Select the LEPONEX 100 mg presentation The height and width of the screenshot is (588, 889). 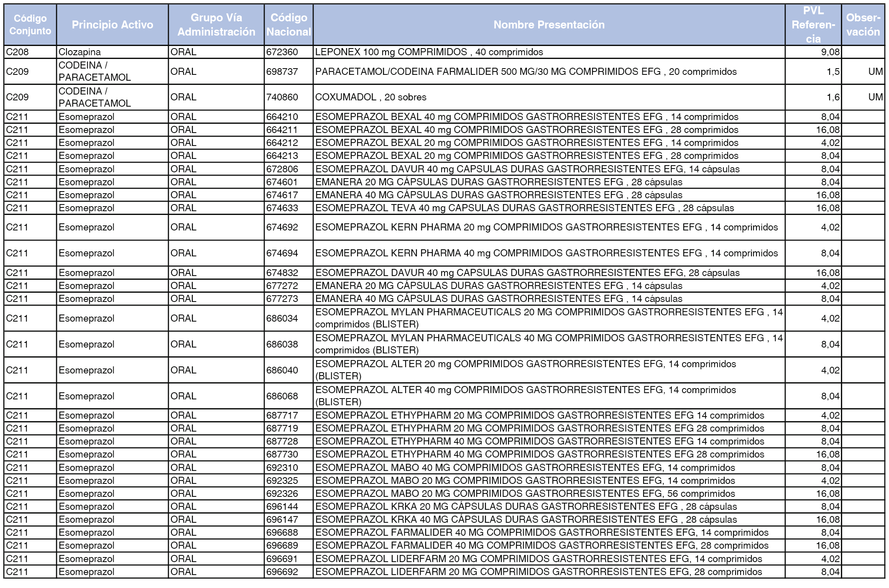[549, 52]
